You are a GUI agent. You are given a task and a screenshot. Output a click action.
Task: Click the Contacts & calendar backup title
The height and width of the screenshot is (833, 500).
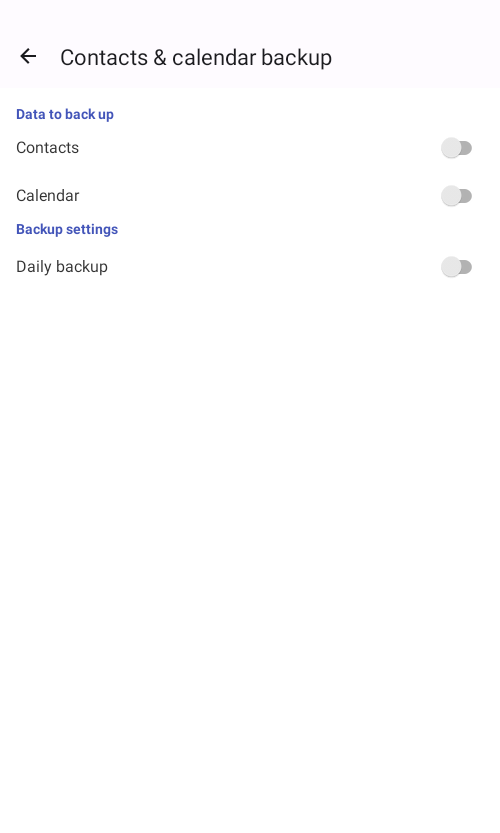click(x=196, y=57)
